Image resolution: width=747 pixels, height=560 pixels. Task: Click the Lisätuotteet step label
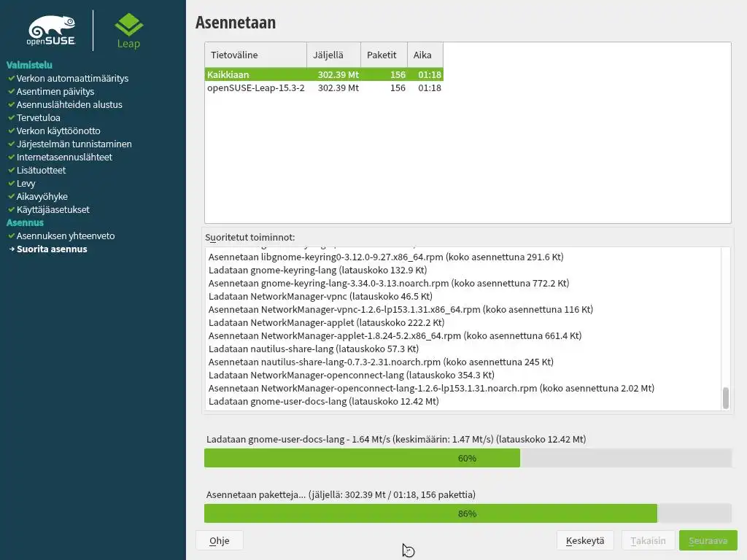click(x=42, y=170)
